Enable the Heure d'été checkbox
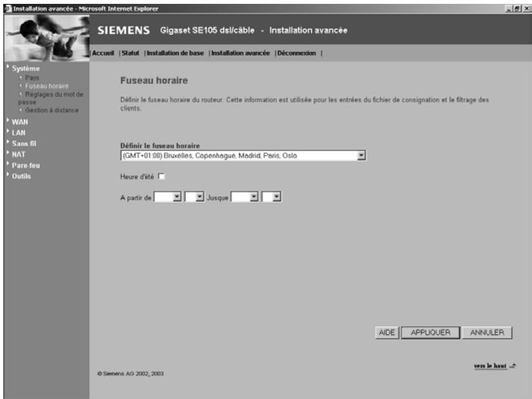 click(162, 176)
